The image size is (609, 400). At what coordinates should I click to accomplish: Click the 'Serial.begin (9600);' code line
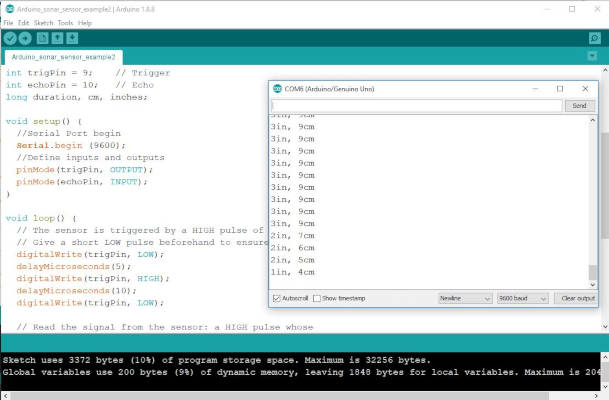[x=71, y=145]
